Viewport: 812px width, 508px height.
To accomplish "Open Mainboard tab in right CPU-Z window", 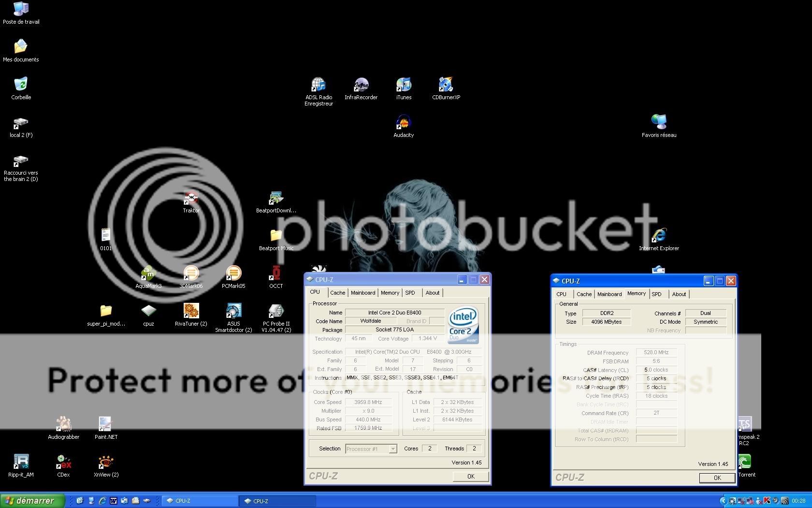I will click(609, 294).
